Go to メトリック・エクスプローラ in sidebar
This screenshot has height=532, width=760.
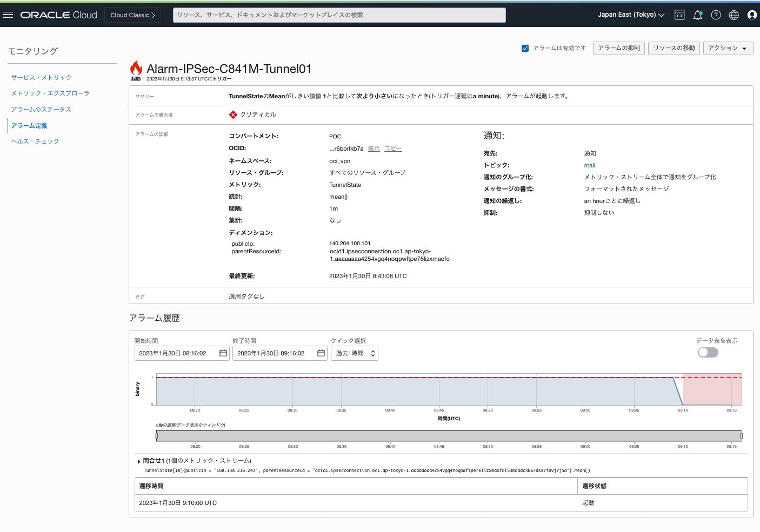coord(50,93)
